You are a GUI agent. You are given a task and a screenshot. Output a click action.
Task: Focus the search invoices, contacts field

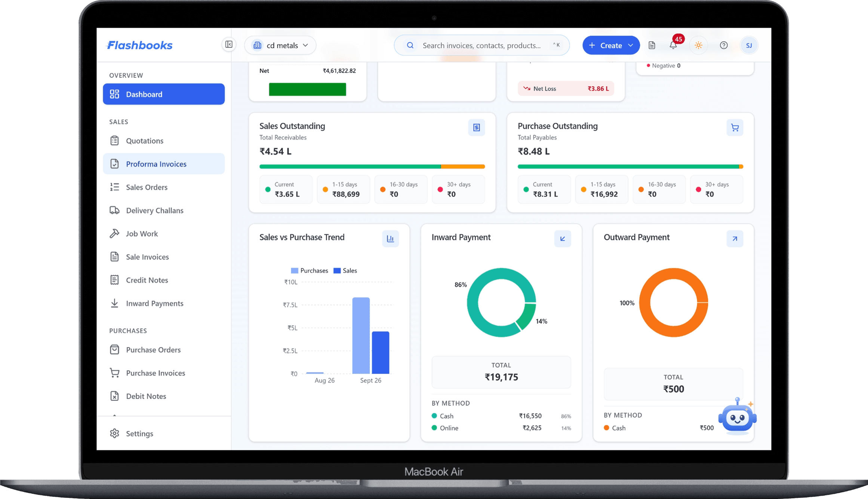click(482, 45)
